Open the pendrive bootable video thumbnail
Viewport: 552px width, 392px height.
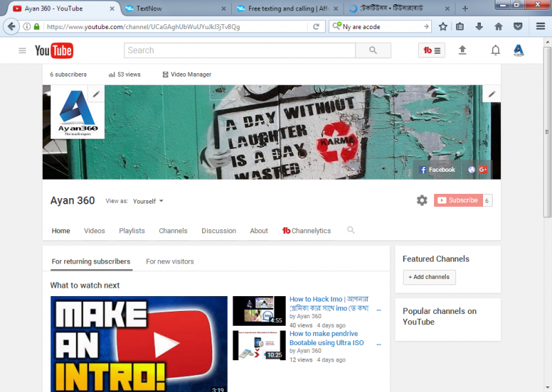(259, 345)
